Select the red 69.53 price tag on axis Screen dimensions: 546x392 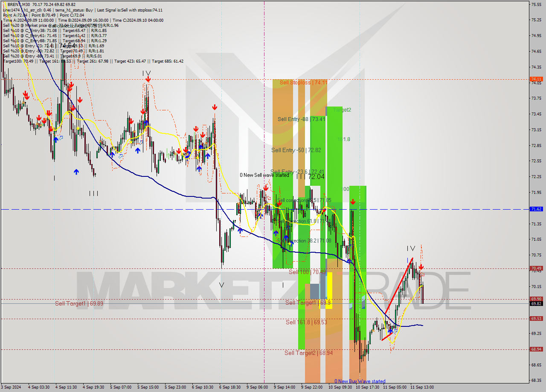(x=536, y=319)
